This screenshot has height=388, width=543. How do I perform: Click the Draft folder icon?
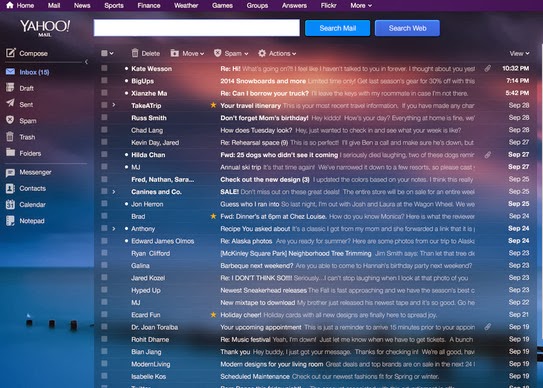[x=10, y=87]
